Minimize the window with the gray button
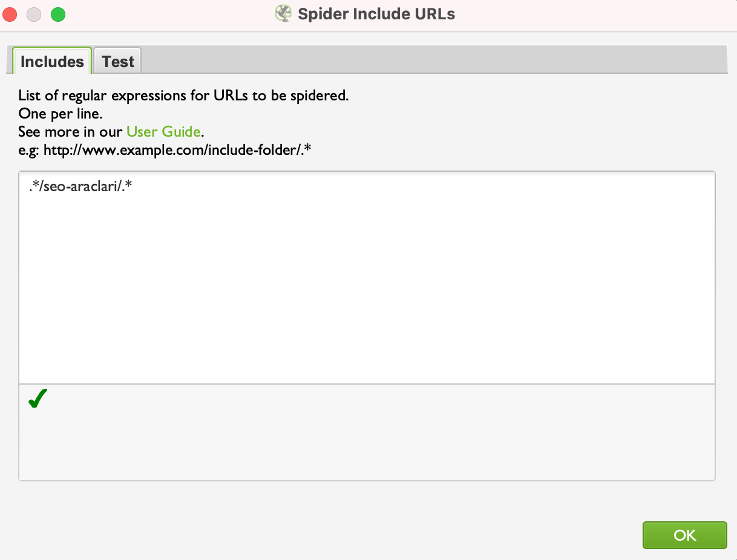This screenshot has height=560, width=737. click(x=34, y=14)
